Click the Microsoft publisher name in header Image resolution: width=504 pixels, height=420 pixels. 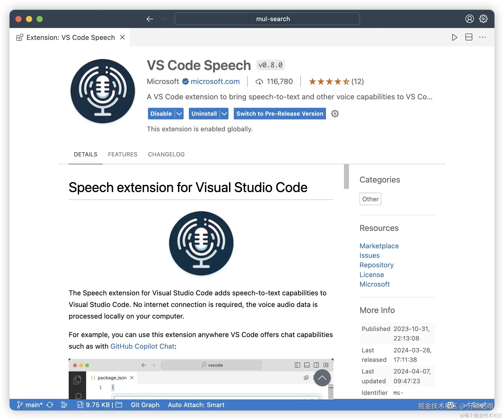click(163, 81)
